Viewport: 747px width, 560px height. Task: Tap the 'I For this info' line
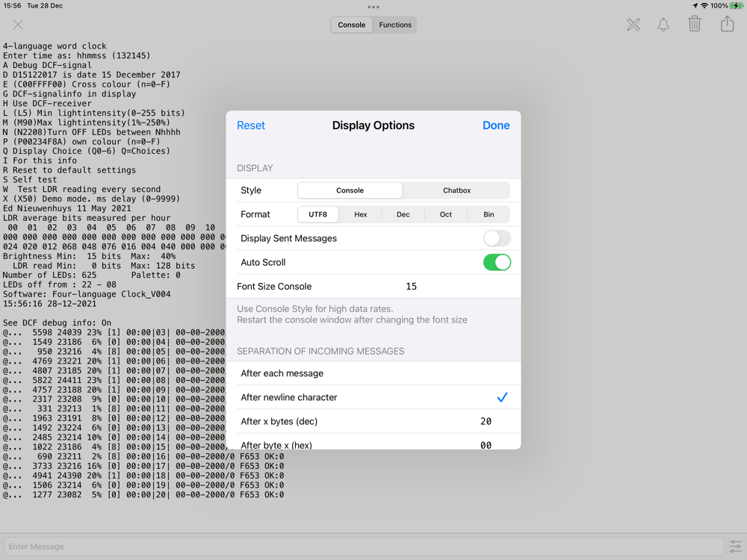click(40, 161)
